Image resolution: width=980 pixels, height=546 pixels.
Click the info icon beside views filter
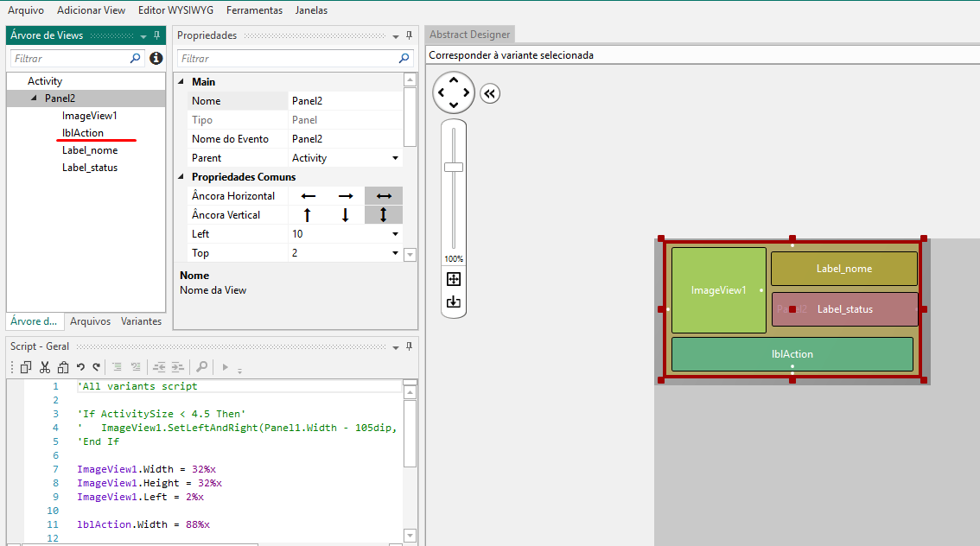156,59
